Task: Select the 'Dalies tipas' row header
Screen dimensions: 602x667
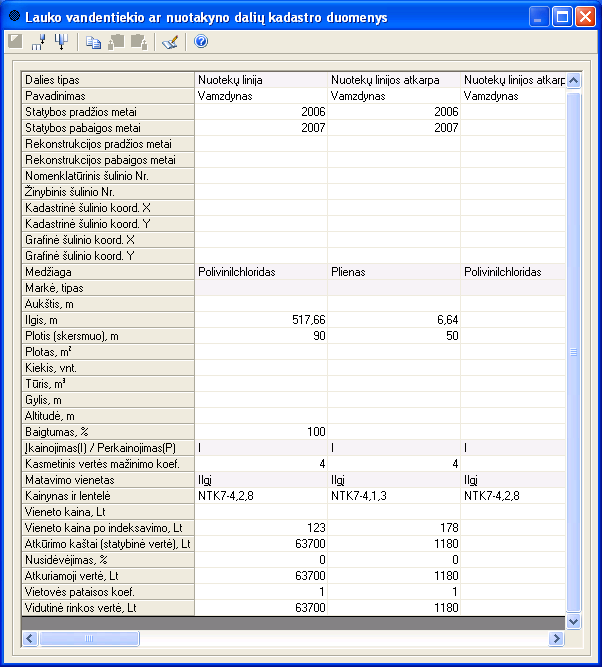Action: [108, 80]
